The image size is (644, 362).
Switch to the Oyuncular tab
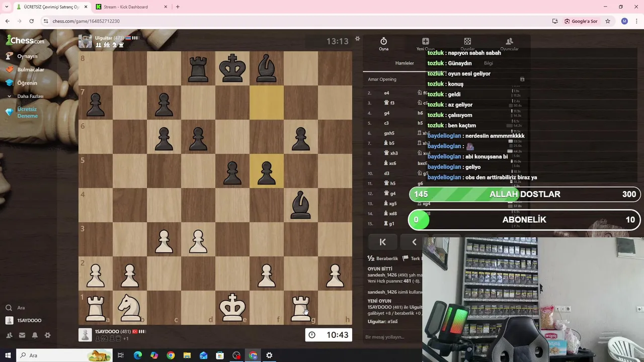(x=509, y=44)
